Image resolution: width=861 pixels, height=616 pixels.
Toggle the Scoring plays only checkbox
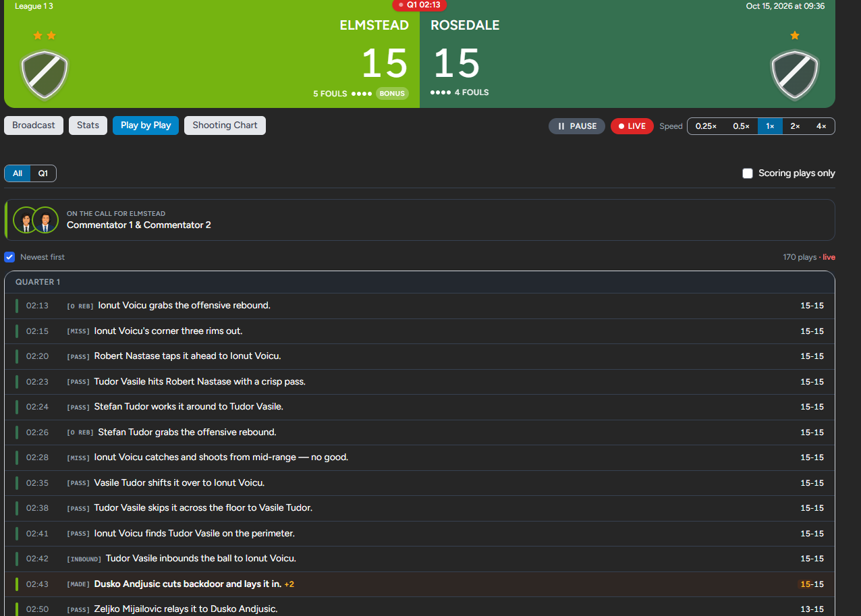pyautogui.click(x=748, y=173)
